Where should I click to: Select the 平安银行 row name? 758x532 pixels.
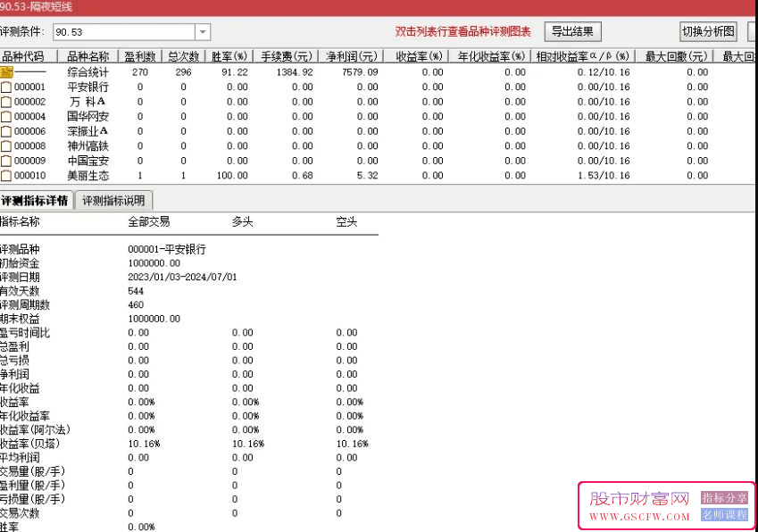tap(88, 87)
